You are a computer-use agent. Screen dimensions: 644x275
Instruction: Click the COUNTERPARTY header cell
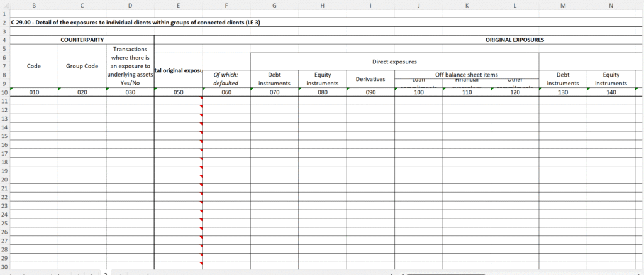(x=82, y=40)
